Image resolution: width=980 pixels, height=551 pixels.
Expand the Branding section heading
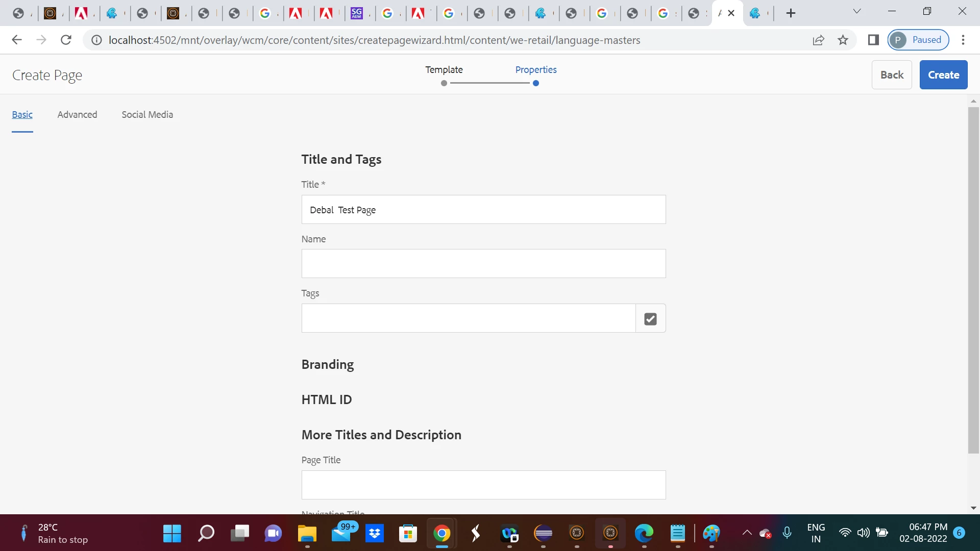[328, 364]
